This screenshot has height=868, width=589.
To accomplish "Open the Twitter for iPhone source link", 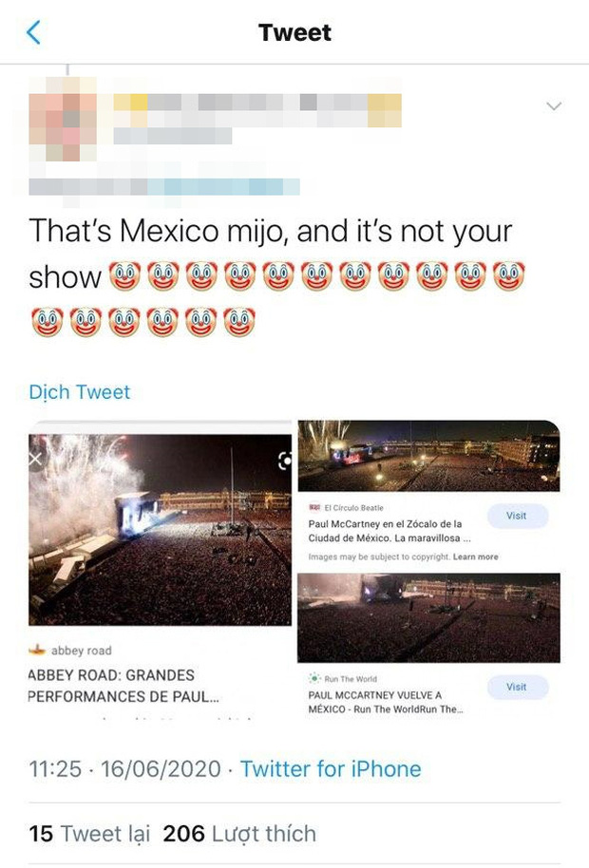I will point(331,769).
